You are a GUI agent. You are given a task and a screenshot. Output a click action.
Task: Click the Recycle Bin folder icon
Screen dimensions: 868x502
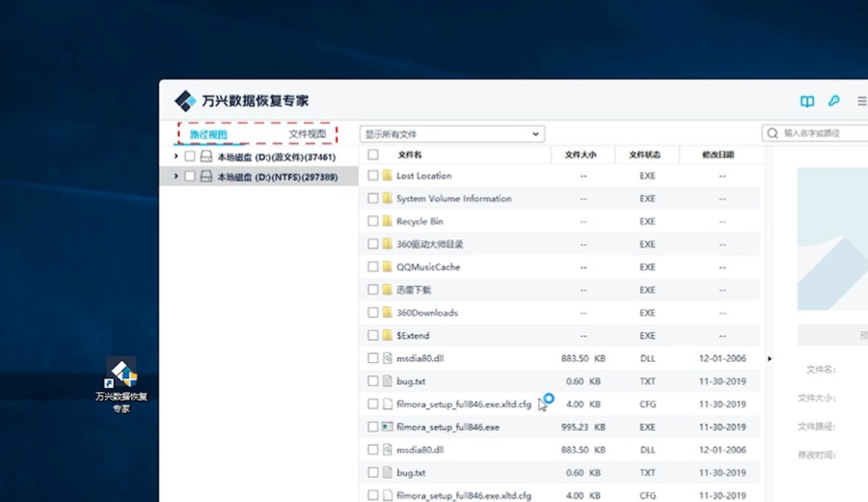387,221
